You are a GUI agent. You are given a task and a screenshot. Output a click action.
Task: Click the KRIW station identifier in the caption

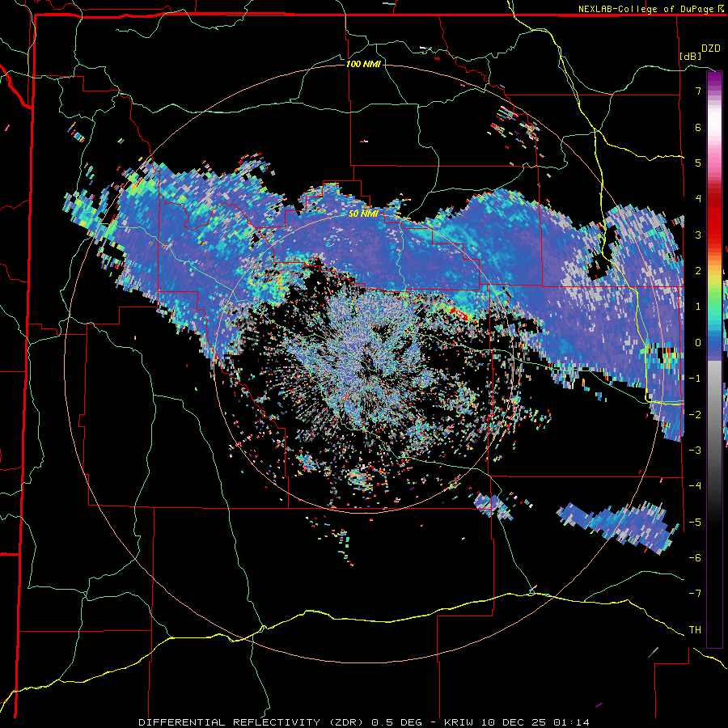(x=459, y=722)
